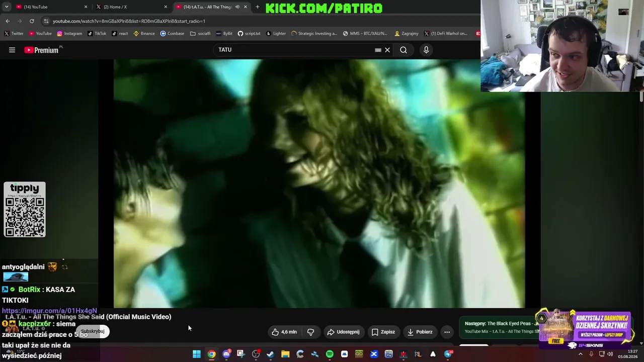Image resolution: width=644 pixels, height=362 pixels.
Task: Open the TikTok bookmark
Action: coord(97,34)
